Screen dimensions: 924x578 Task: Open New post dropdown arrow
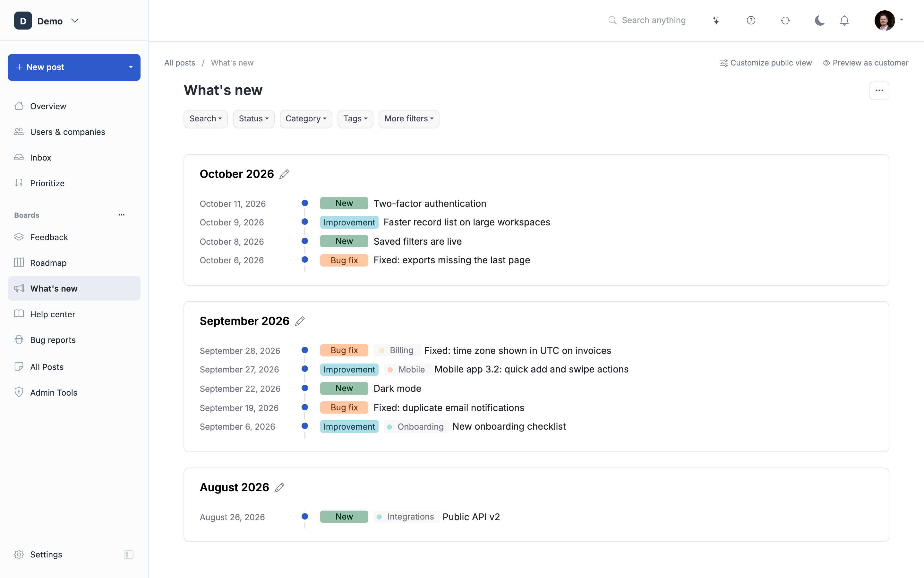[x=131, y=67]
